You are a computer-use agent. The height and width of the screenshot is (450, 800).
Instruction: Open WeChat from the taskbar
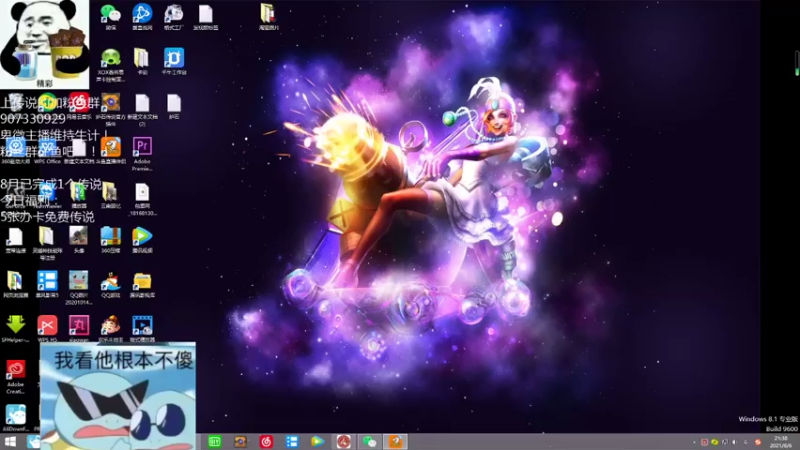(369, 442)
